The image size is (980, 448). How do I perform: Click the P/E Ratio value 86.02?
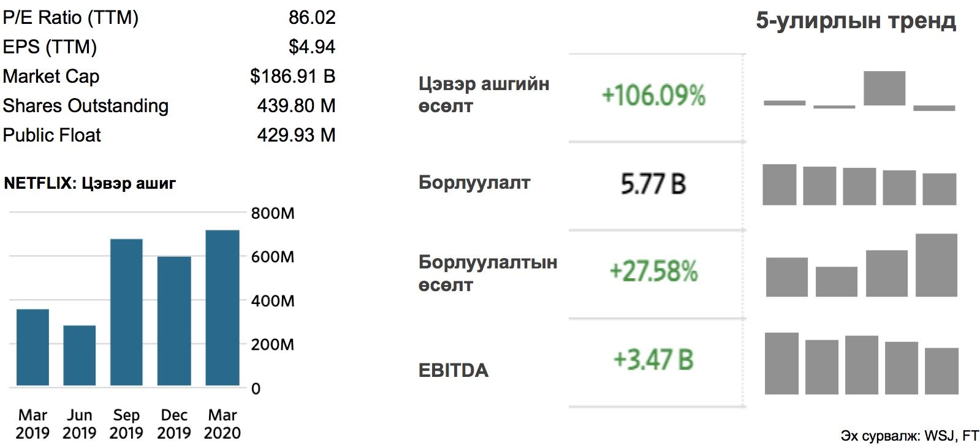point(312,17)
